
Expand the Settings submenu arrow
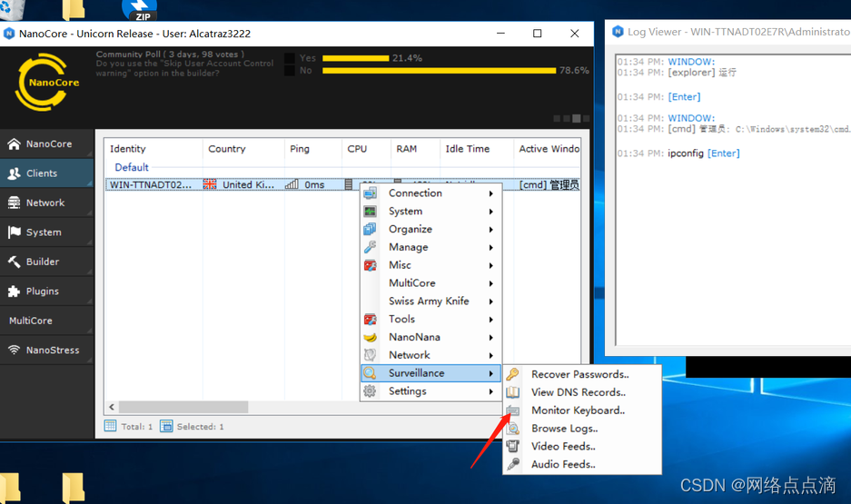click(x=490, y=391)
